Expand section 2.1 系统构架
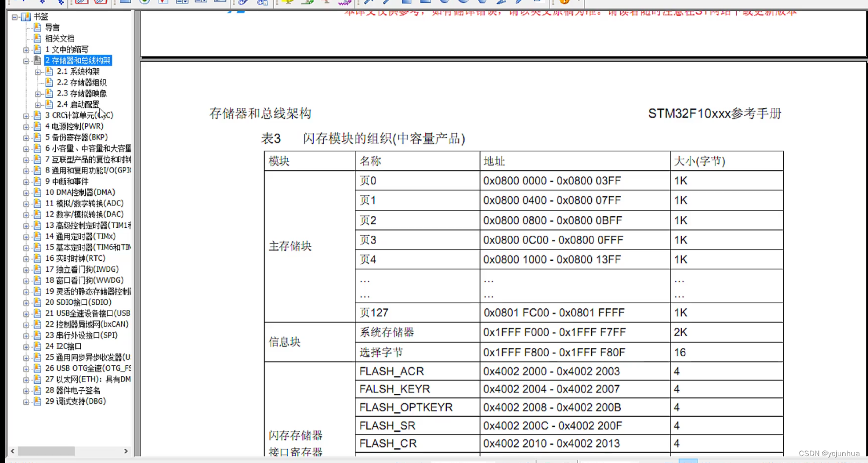Image resolution: width=868 pixels, height=463 pixels. click(38, 72)
